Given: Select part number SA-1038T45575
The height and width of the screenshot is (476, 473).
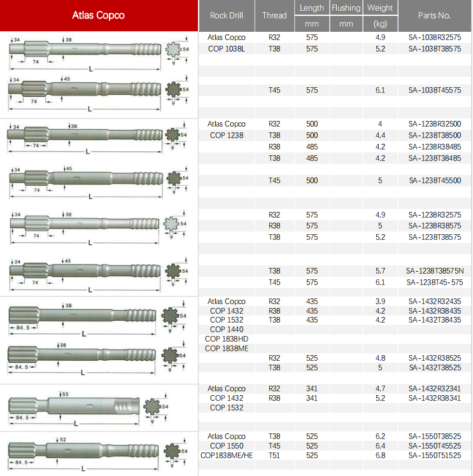Looking at the screenshot, I should tap(434, 90).
